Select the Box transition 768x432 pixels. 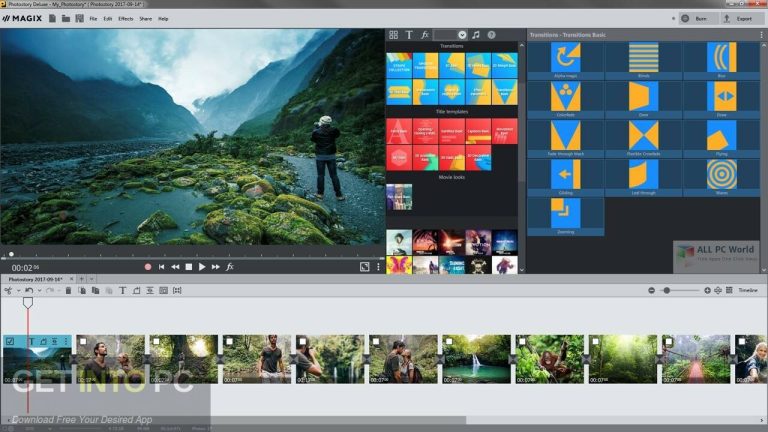click(x=721, y=60)
